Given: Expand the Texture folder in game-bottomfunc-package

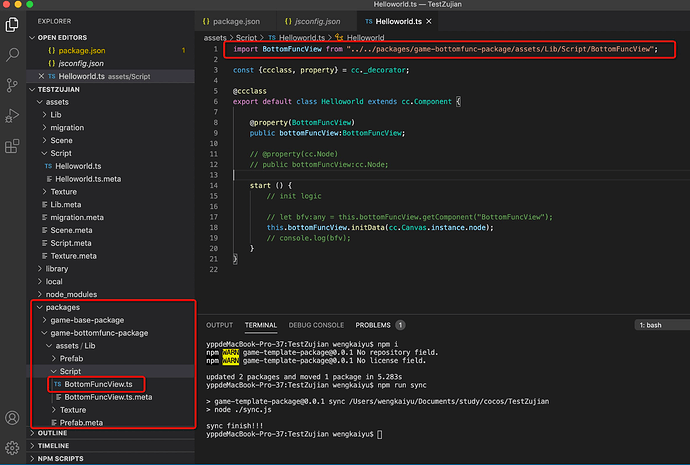Looking at the screenshot, I should point(54,410).
